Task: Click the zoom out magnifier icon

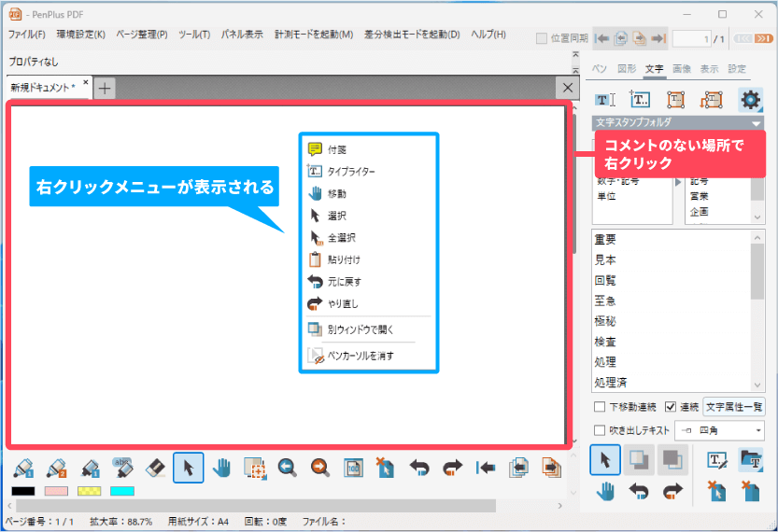Action: point(287,468)
